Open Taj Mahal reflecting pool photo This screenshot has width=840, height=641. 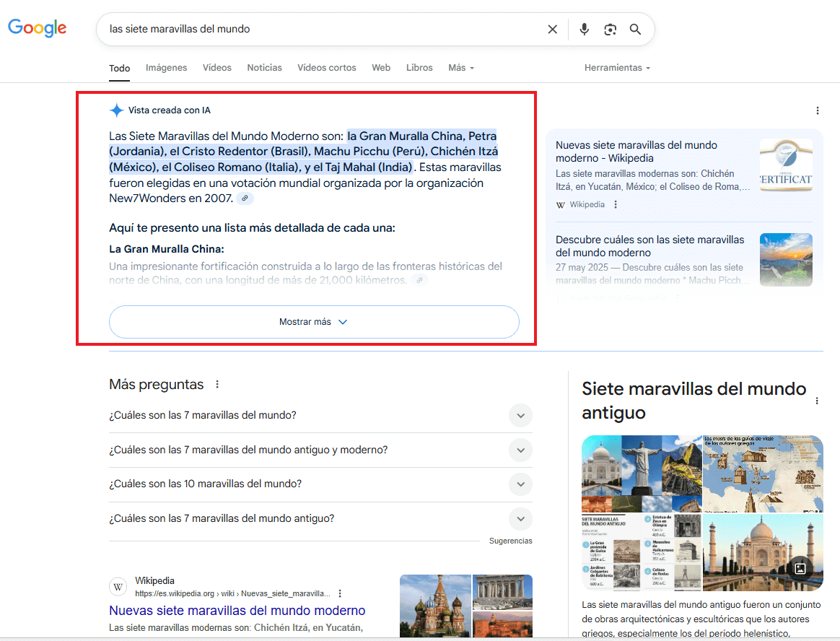pos(763,552)
